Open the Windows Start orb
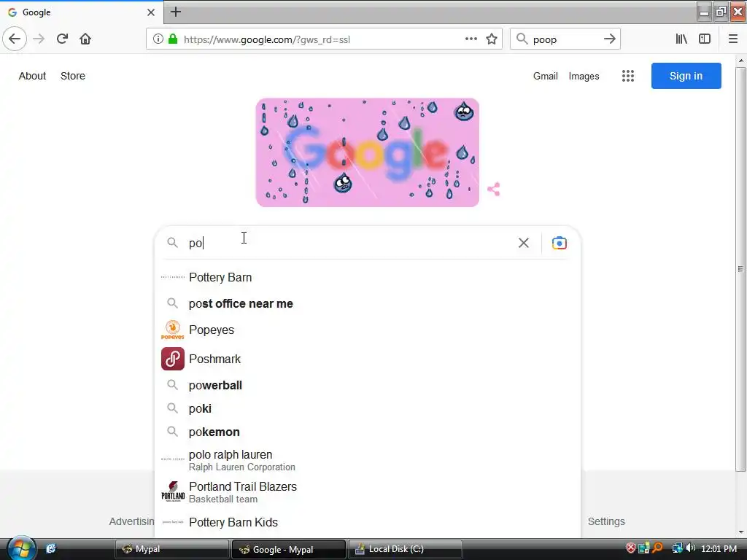 20,548
